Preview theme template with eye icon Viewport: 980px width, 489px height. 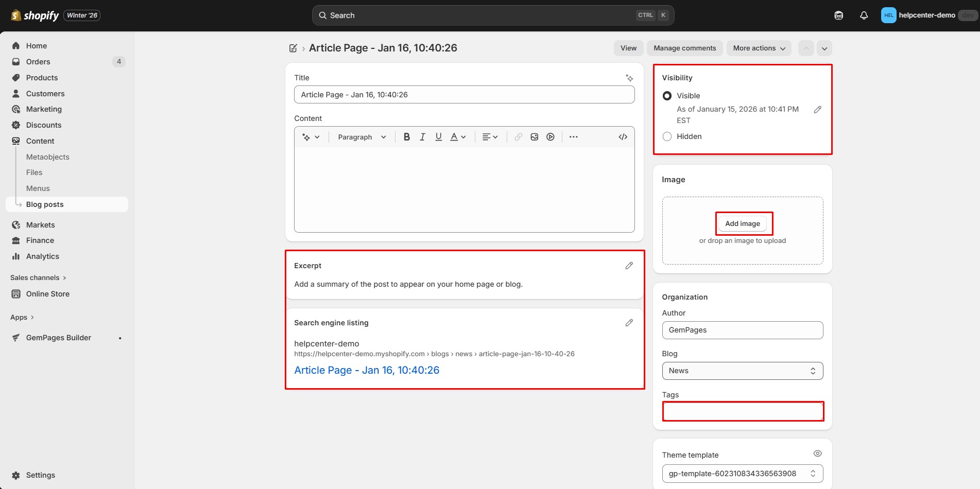click(x=817, y=453)
